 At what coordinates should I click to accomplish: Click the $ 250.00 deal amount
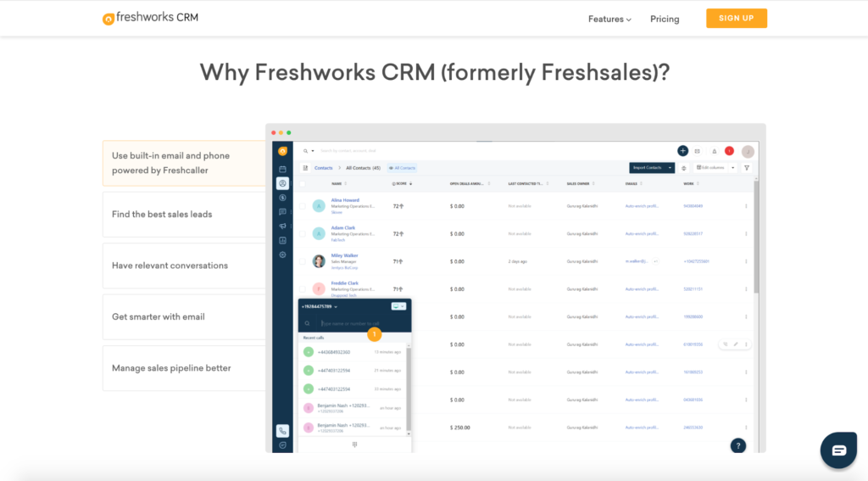[460, 428]
